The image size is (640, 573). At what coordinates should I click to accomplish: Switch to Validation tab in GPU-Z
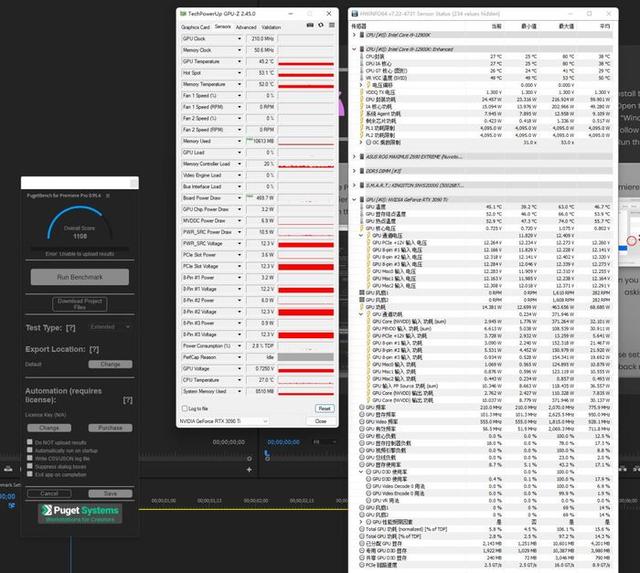click(271, 27)
